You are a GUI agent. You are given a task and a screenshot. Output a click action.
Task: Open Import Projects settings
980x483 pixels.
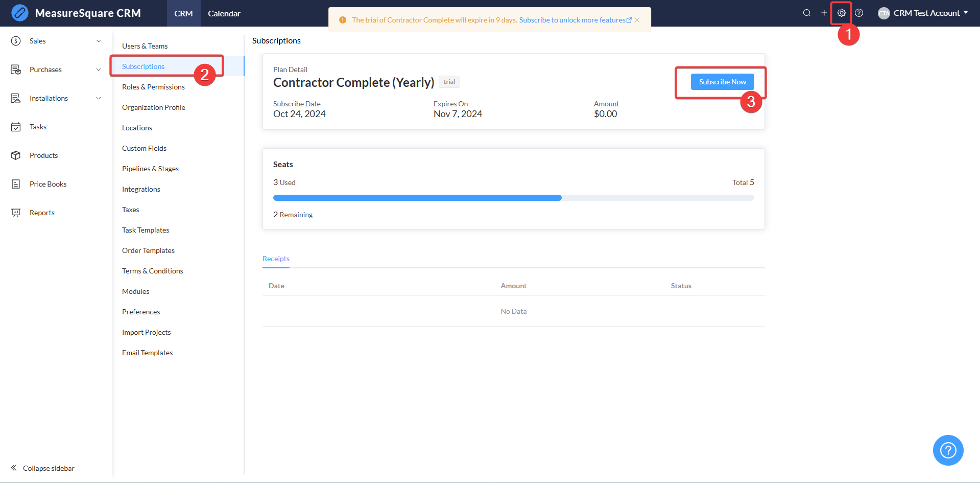pos(147,332)
